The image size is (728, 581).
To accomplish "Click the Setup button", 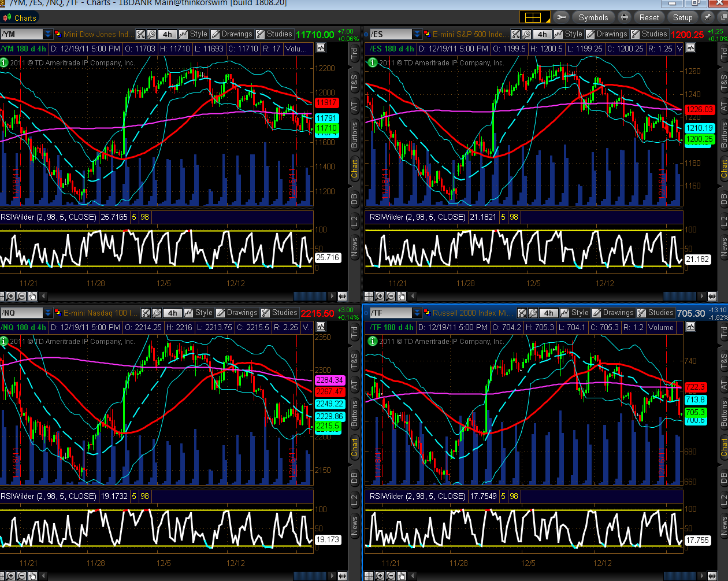I will (x=682, y=17).
